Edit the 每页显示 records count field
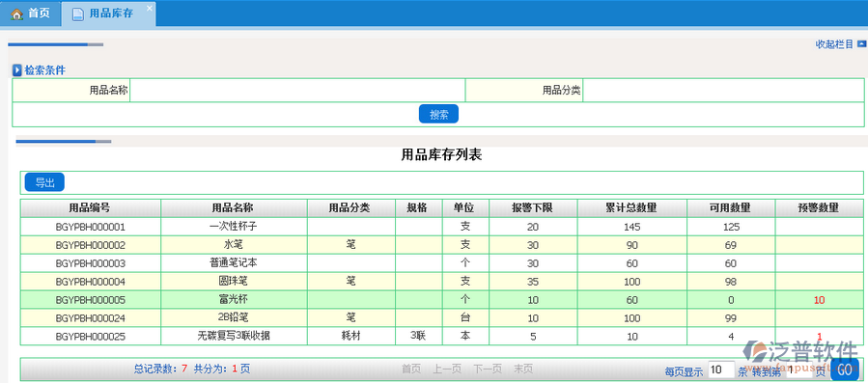The image size is (868, 383). (x=721, y=369)
